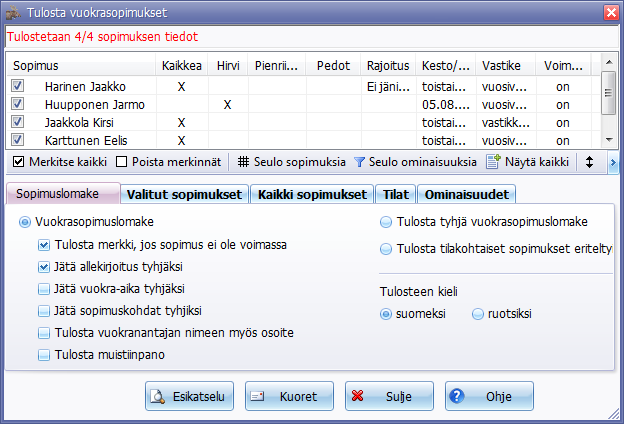Image resolution: width=624 pixels, height=424 pixels.
Task: Click Näytä kaikki toolbar label
Action: point(537,162)
